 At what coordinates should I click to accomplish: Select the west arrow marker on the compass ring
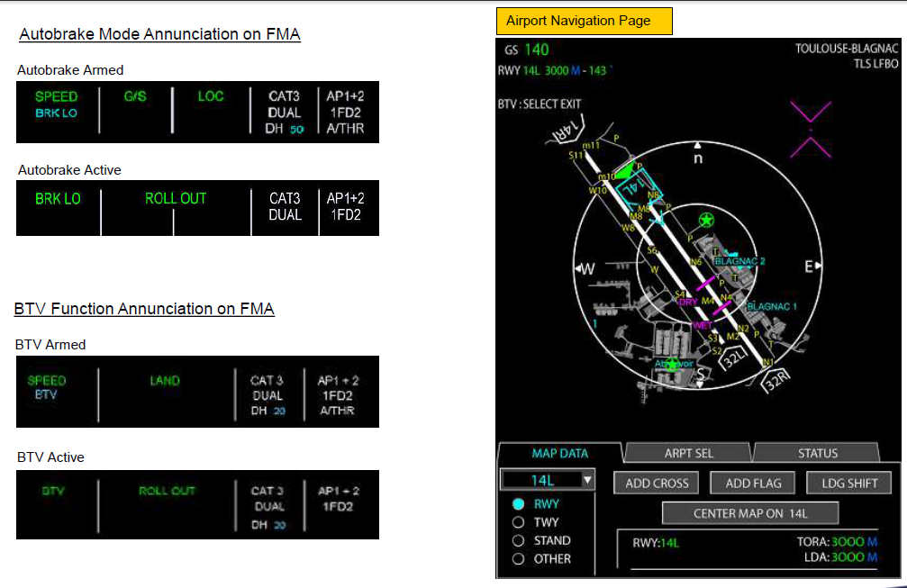tap(578, 268)
